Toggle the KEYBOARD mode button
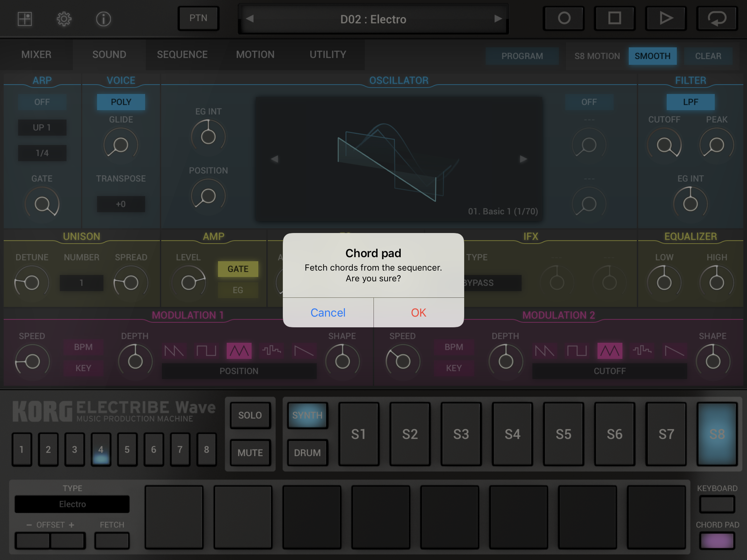The image size is (747, 560). tap(717, 504)
